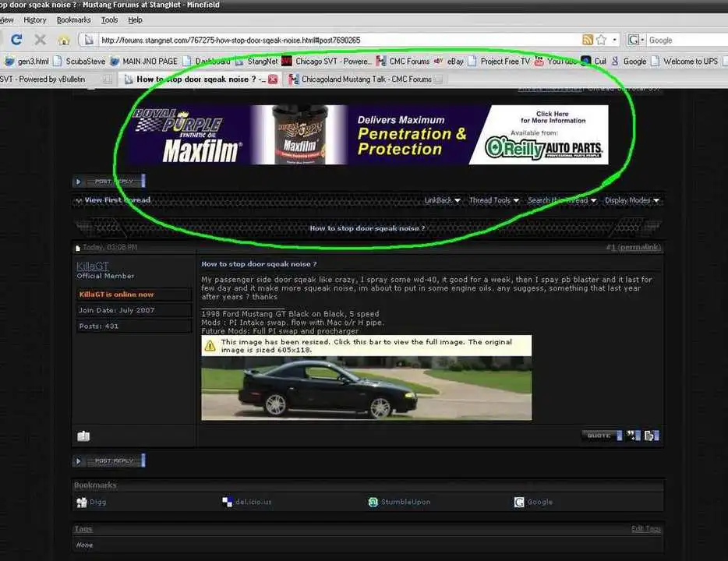Share thread on Digg
This screenshot has width=728, height=561.
coord(91,502)
